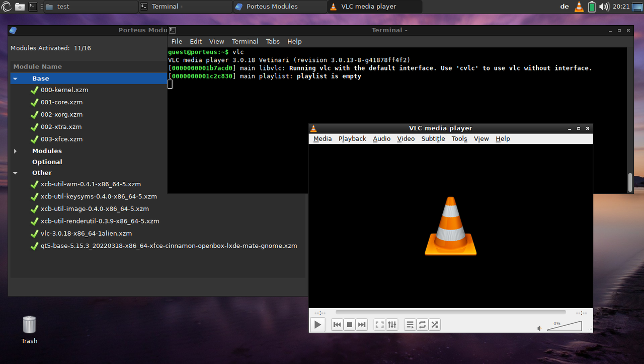
Task: Click the Porteus Modules window title icon
Action: [13, 30]
